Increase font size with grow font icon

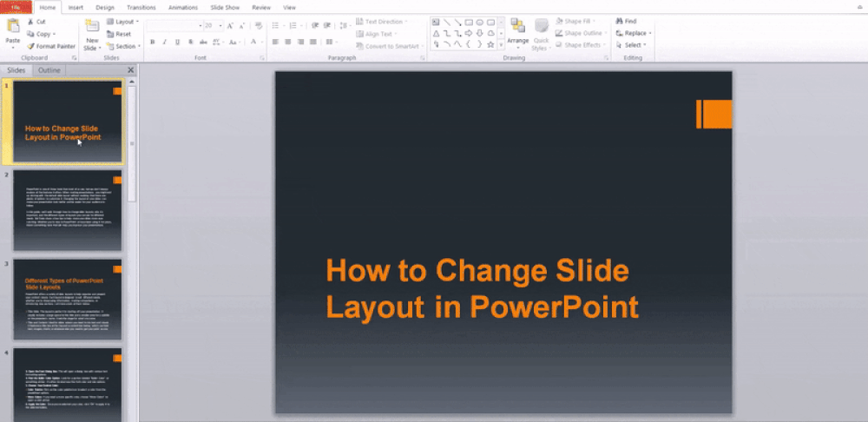(x=230, y=26)
